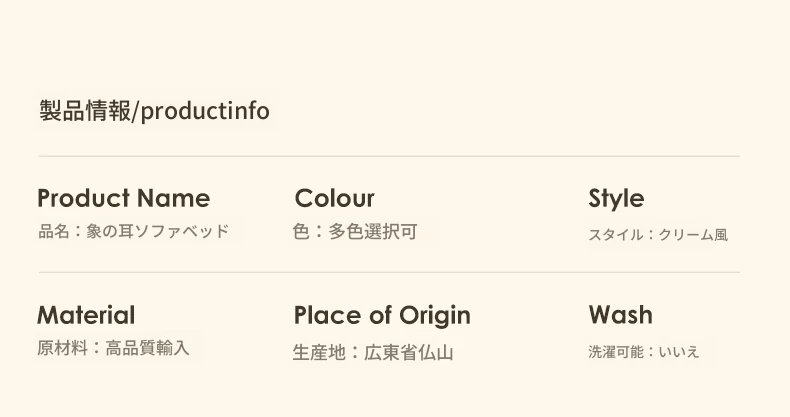Click the Wash heading

[620, 315]
